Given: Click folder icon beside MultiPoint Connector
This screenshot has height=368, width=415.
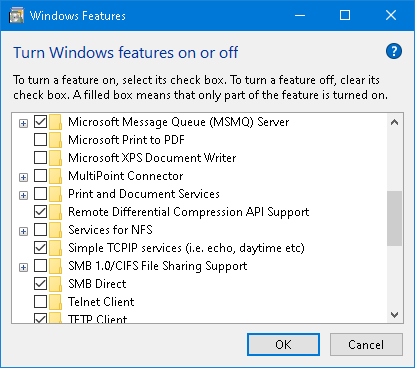Looking at the screenshot, I should click(55, 176).
